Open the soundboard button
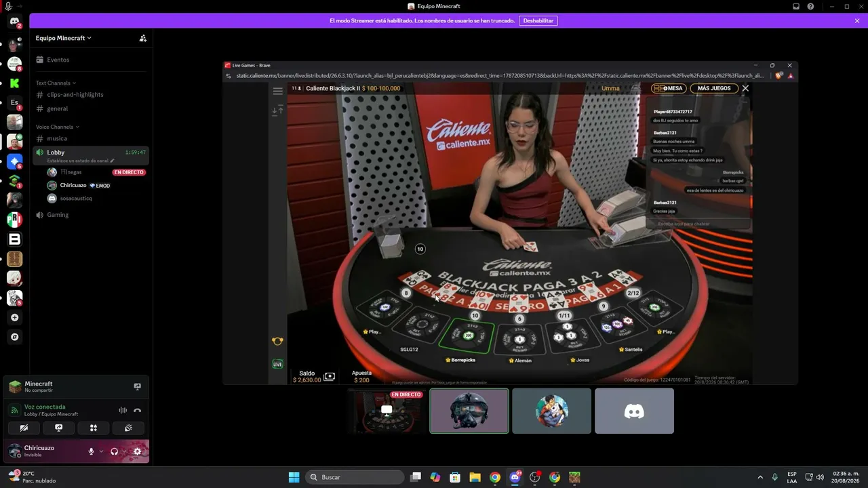The image size is (868, 488). pyautogui.click(x=129, y=428)
